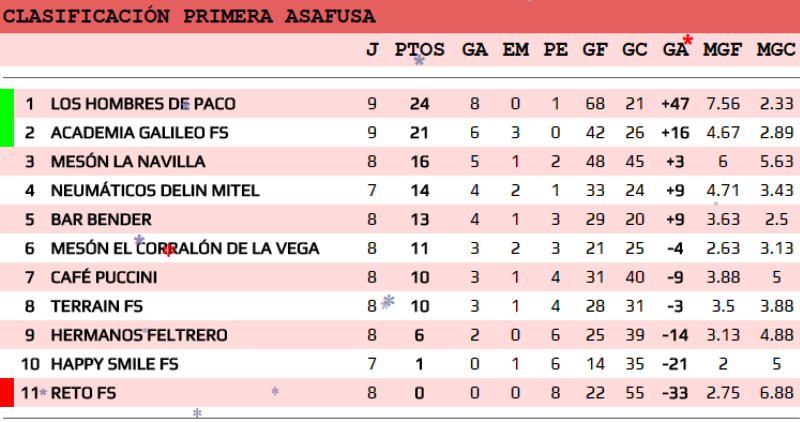Viewport: 800px width, 422px height.
Task: Open MESÓN LA NAVILLA team entry
Action: pyautogui.click(x=128, y=162)
